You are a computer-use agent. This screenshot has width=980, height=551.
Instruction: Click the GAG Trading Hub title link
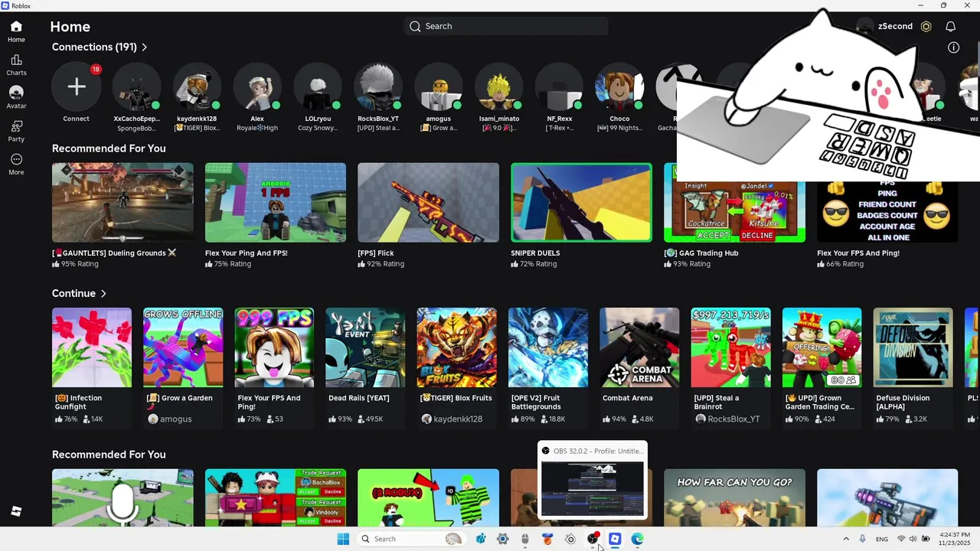tap(701, 253)
